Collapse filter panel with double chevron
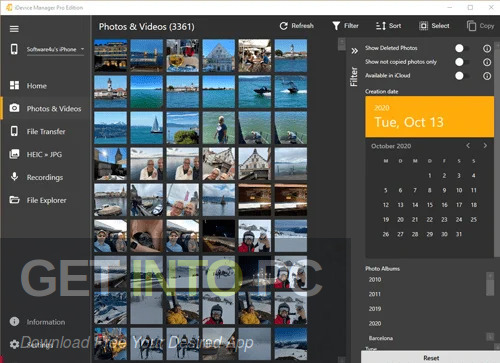 coord(355,51)
